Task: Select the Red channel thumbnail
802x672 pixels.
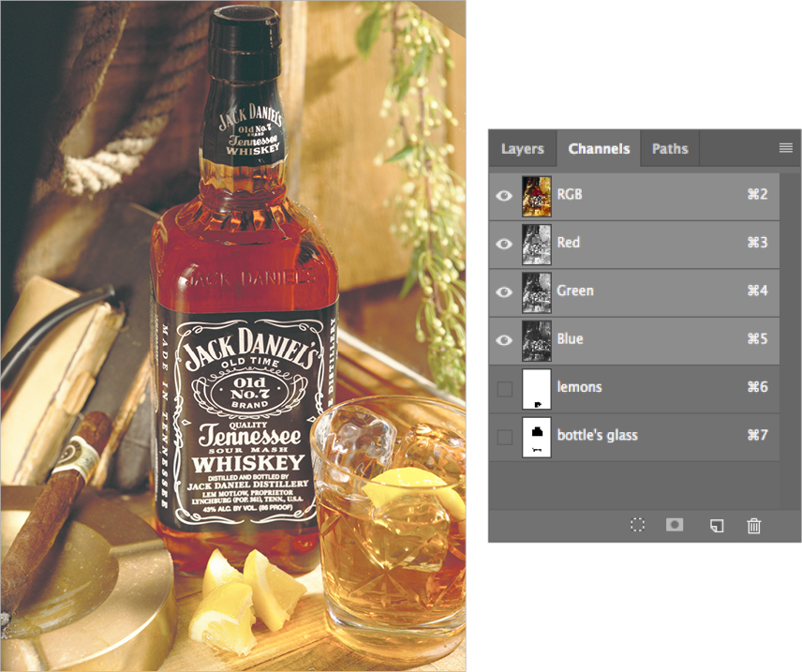Action: 535,244
